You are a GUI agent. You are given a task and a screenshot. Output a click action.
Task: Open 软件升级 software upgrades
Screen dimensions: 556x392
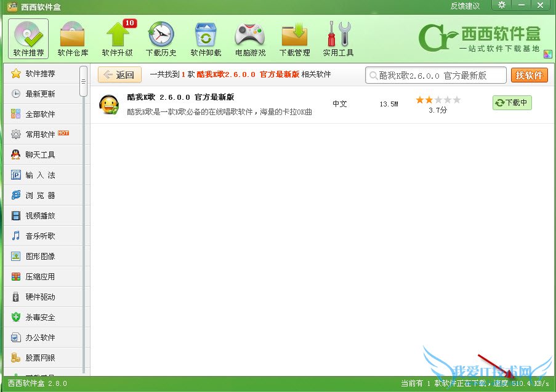click(118, 39)
